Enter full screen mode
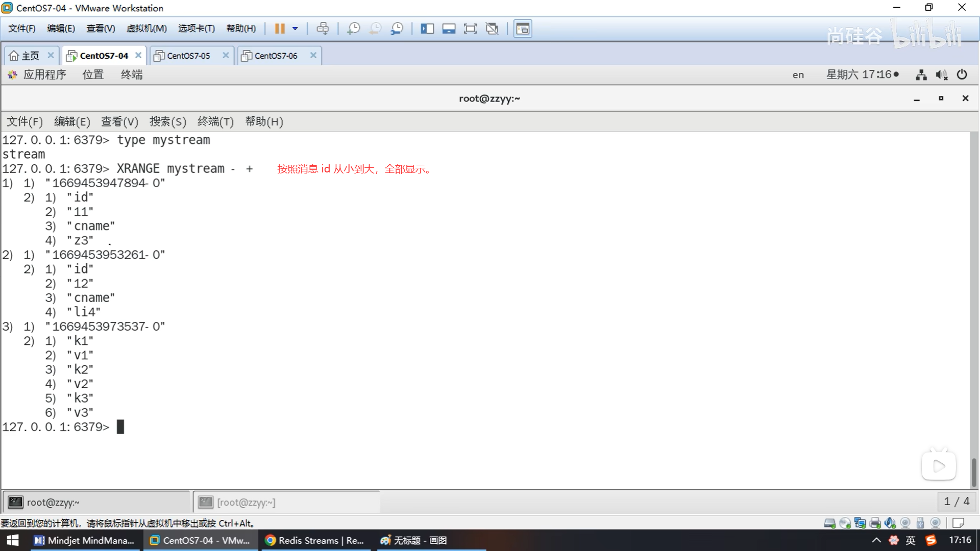The width and height of the screenshot is (980, 551). (470, 29)
